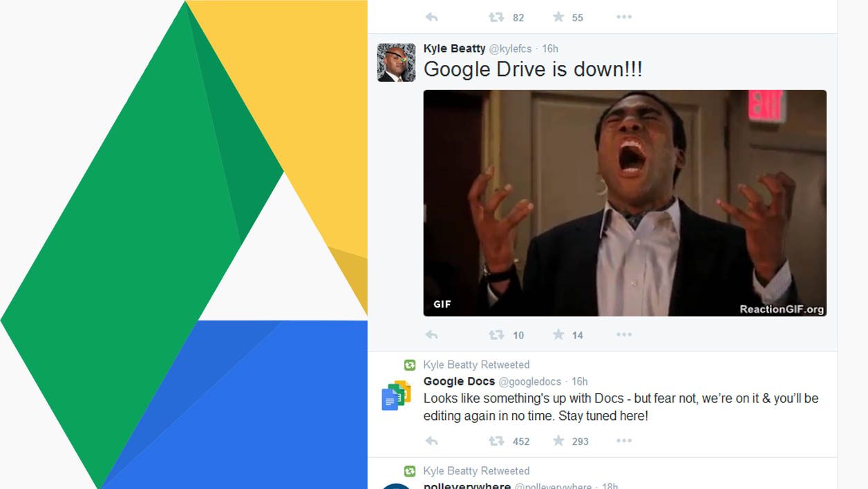Retweet the tweet showing 82 retweets

point(496,17)
